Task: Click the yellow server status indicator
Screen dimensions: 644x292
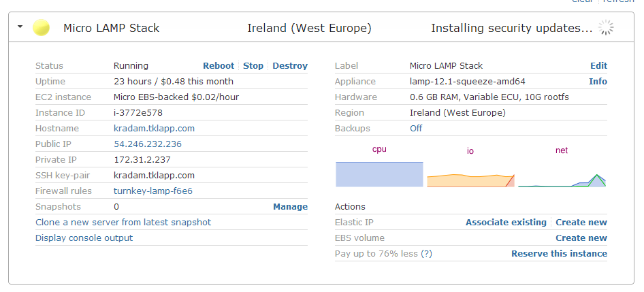Action: [42, 28]
